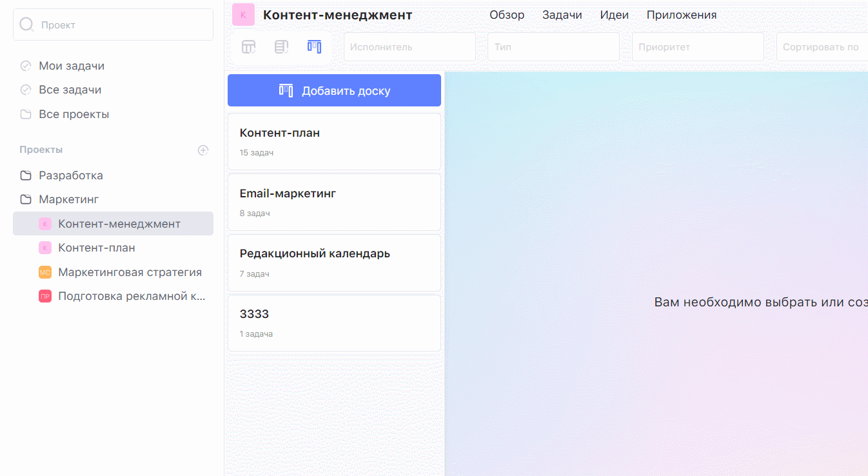Expand the Сортировать по dropdown
Image resolution: width=868 pixels, height=476 pixels.
pyautogui.click(x=822, y=47)
